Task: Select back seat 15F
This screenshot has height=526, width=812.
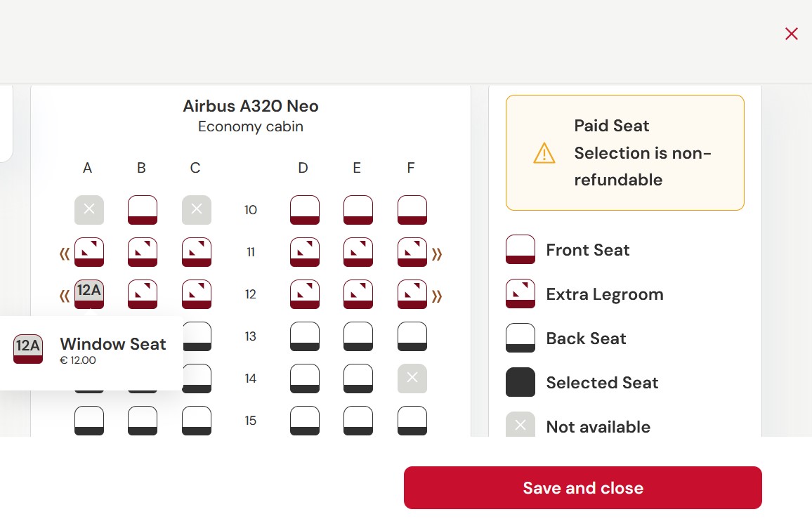Action: (x=412, y=421)
